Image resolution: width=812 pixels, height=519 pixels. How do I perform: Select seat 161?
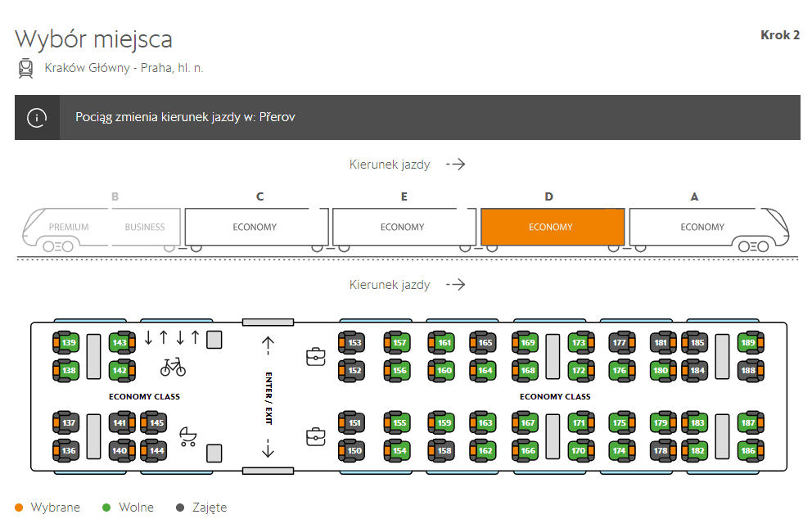tap(442, 342)
